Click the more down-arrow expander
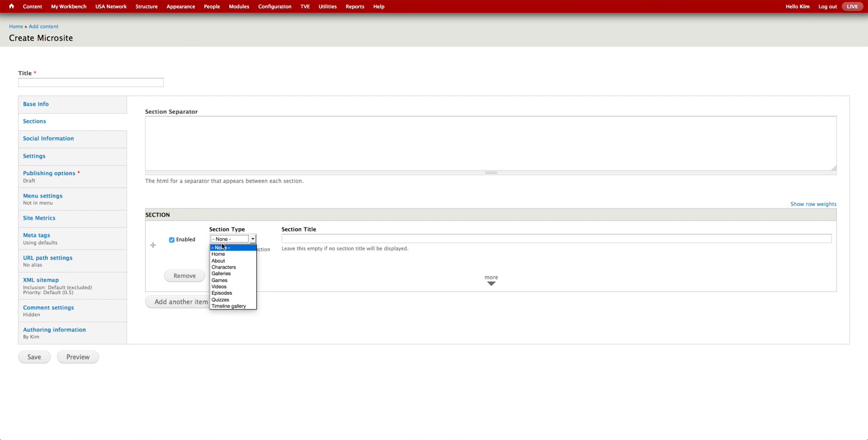Viewport: 868px width, 440px height. 491,284
